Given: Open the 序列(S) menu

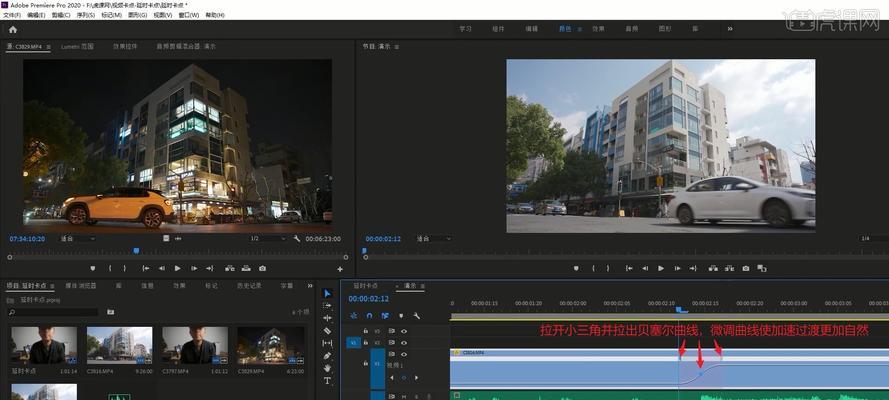Looking at the screenshot, I should [x=85, y=15].
